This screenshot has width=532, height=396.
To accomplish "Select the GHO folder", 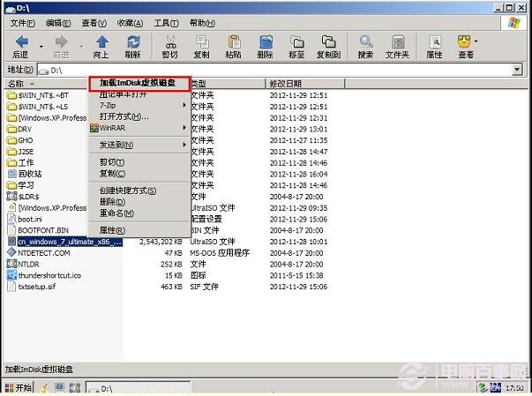I will pyautogui.click(x=20, y=140).
